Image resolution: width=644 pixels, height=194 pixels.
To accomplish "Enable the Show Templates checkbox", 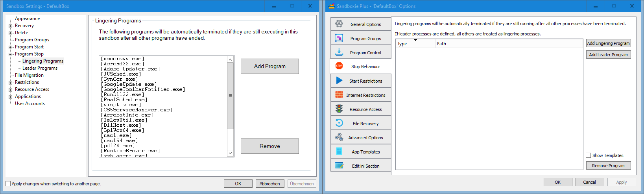I will point(589,155).
